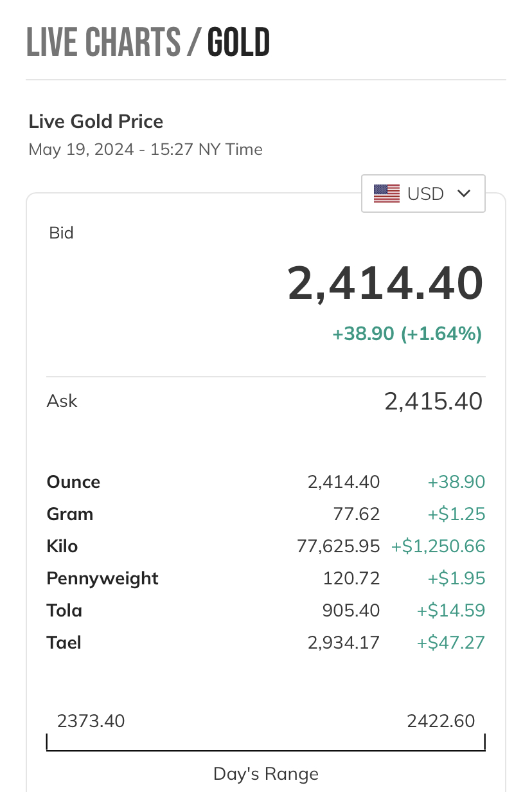Expand the currency selector chevron

coord(464,194)
